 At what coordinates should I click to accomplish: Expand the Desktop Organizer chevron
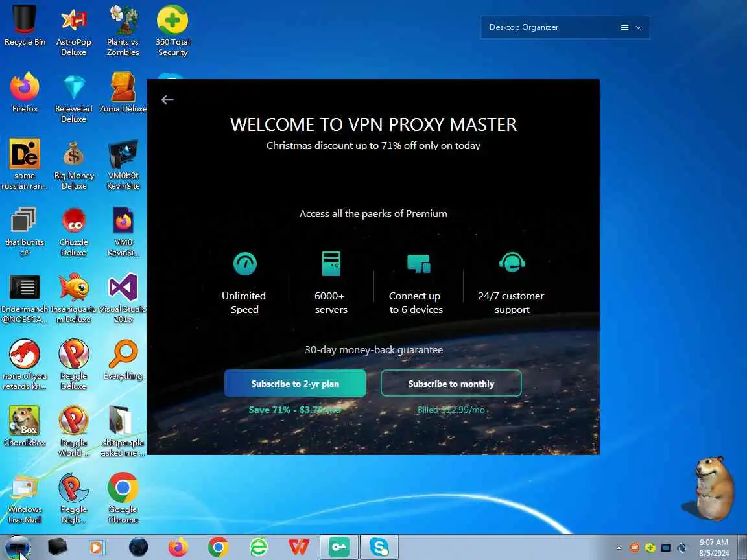click(639, 28)
